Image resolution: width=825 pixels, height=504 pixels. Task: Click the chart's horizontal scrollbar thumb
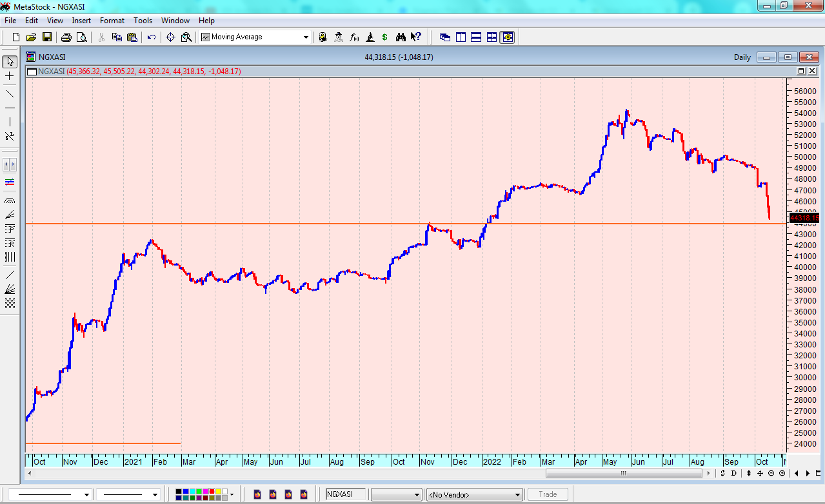point(624,474)
